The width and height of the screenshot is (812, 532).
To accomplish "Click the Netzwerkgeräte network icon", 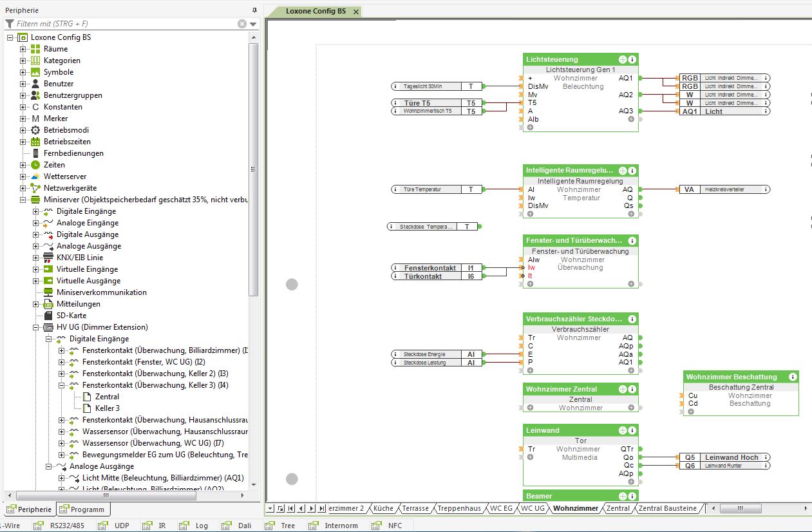I will pyautogui.click(x=35, y=188).
